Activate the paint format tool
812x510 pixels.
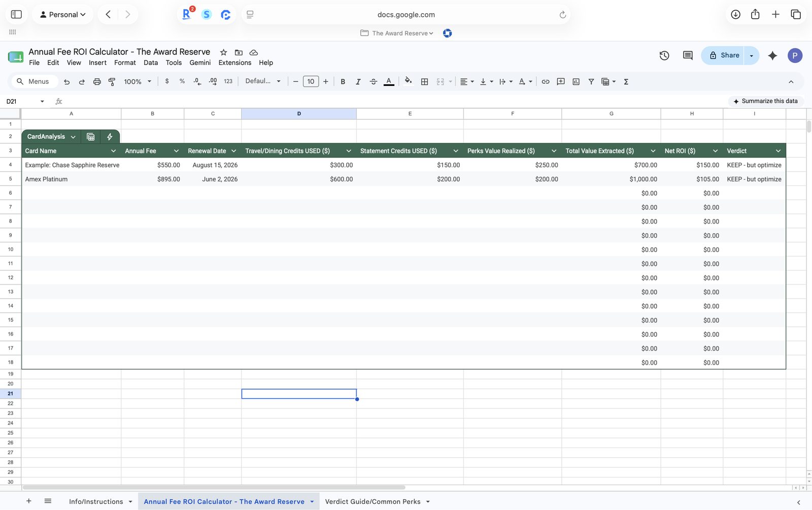[112, 82]
